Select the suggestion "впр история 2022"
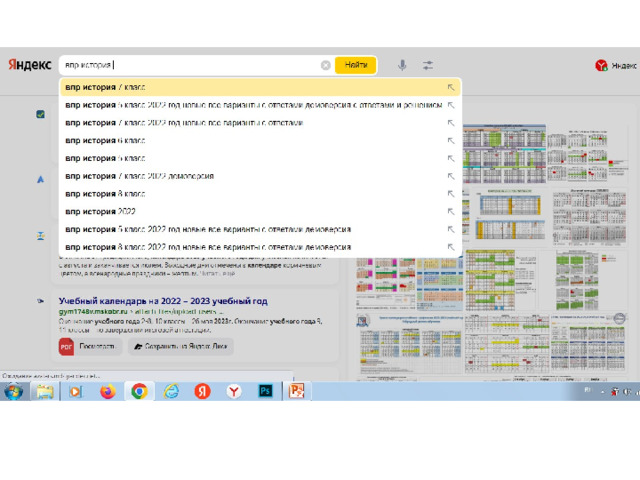 (x=260, y=211)
